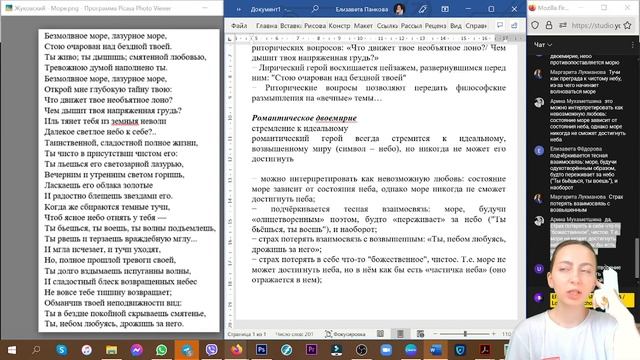
Task: Open Skype from the taskbar
Action: (62, 350)
